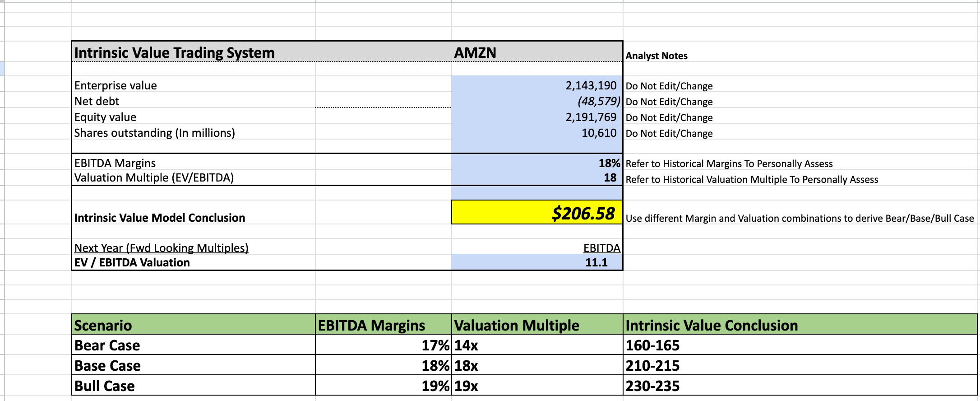
Task: Click the Do Not Edit/Change note beside Net debt
Action: pos(669,102)
